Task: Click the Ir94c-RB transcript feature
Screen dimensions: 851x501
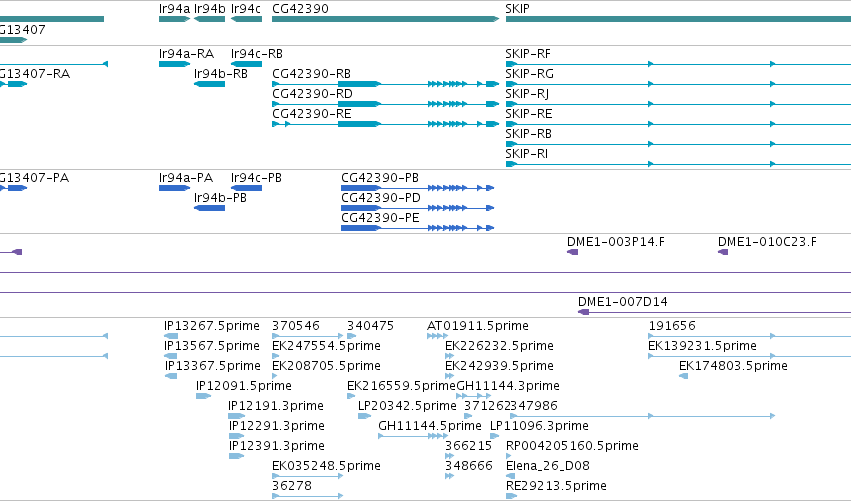Action: click(x=246, y=64)
